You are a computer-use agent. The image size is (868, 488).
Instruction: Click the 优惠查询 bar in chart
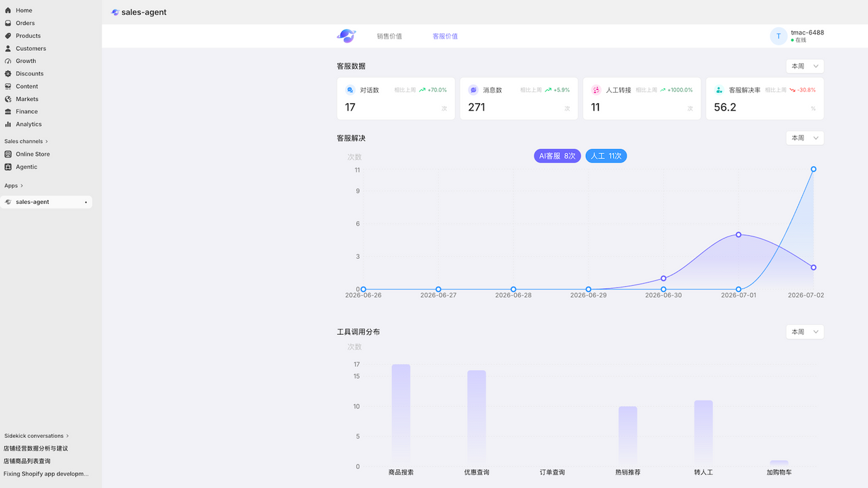tap(477, 418)
